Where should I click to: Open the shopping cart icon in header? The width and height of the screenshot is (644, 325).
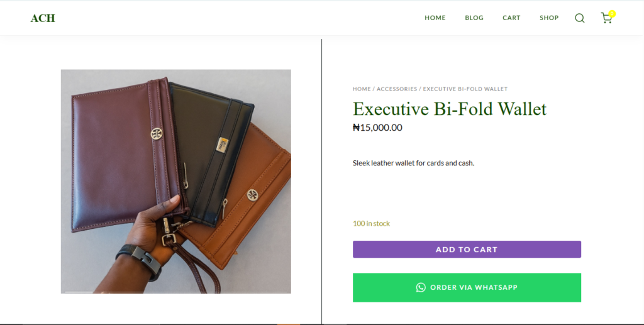(606, 18)
